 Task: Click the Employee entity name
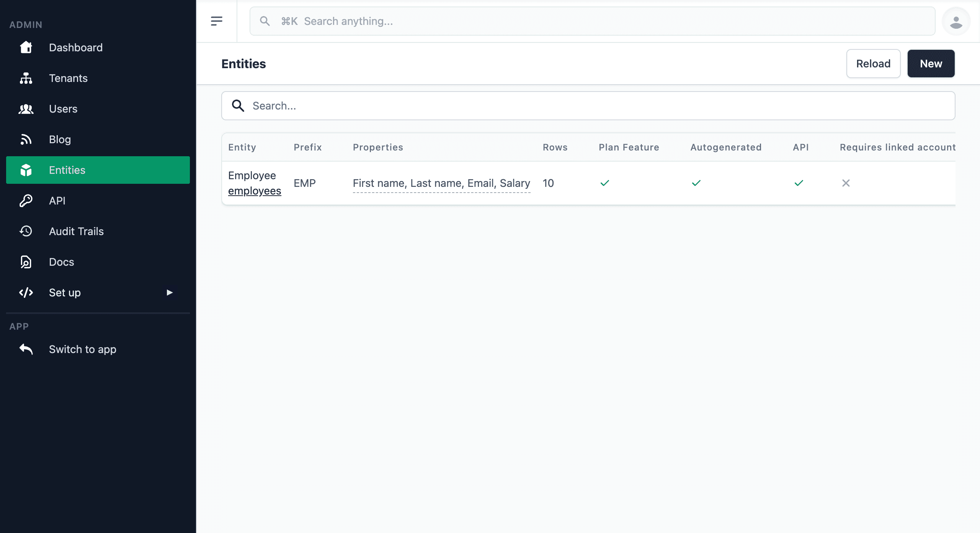click(252, 175)
